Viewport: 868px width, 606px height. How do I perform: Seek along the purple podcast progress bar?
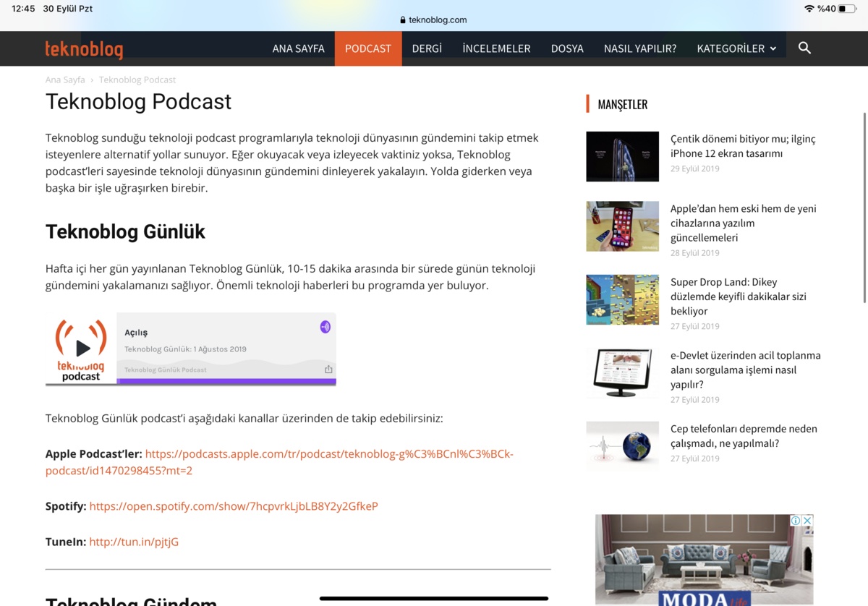(226, 381)
